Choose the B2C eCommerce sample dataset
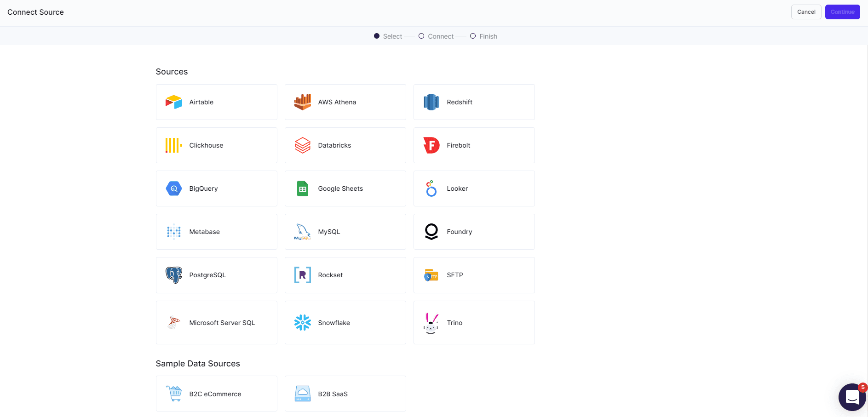Image resolution: width=868 pixels, height=417 pixels. (216, 394)
